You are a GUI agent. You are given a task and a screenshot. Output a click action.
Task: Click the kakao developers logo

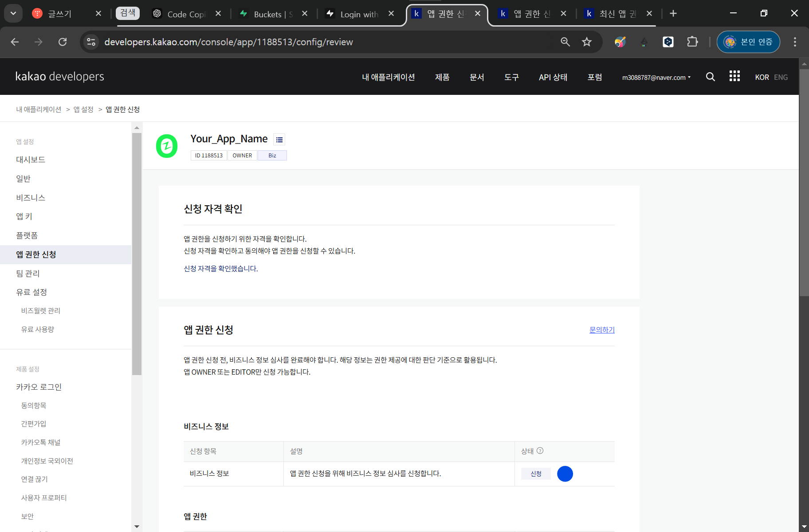pos(60,76)
